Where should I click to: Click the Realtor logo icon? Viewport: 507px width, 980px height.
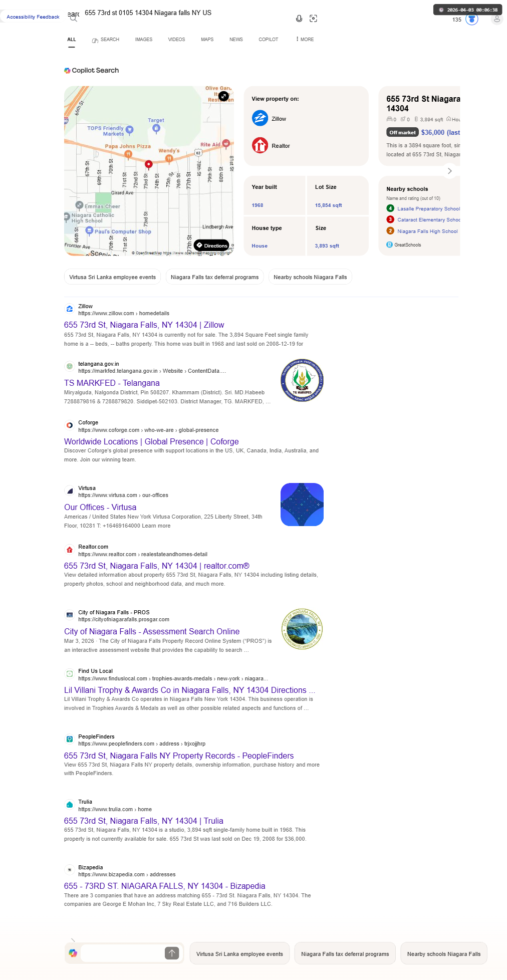click(260, 145)
